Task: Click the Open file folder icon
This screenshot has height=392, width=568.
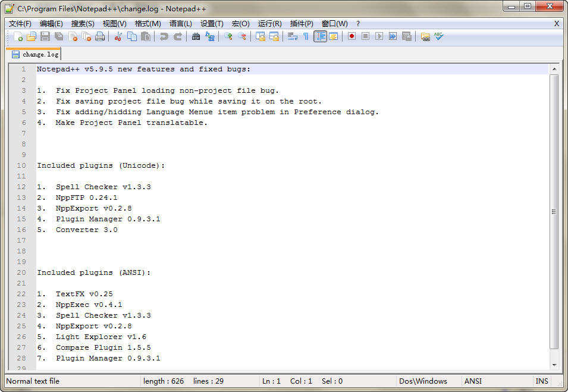Action: pos(32,37)
